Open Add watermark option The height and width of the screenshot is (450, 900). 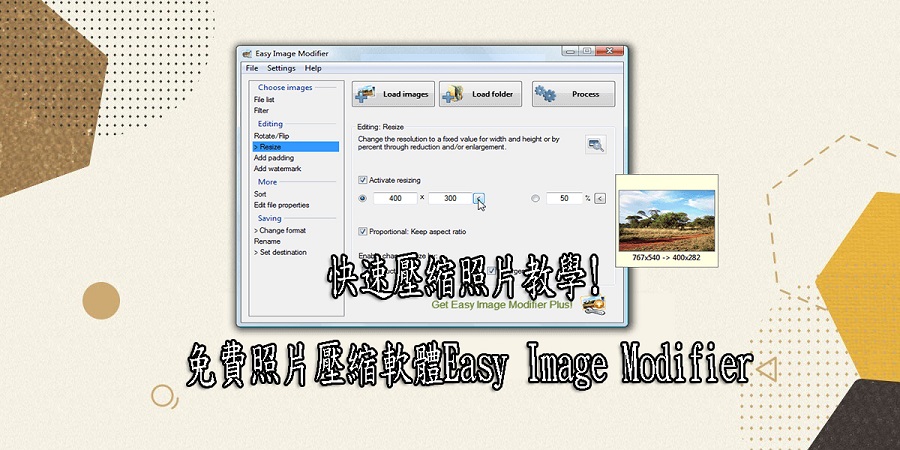(x=277, y=169)
